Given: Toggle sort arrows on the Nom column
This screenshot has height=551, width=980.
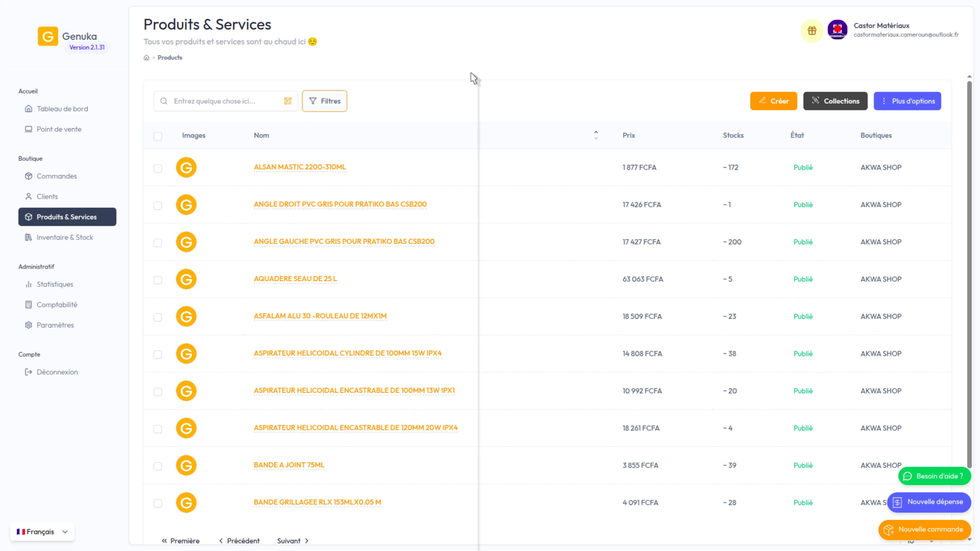Looking at the screenshot, I should point(596,135).
